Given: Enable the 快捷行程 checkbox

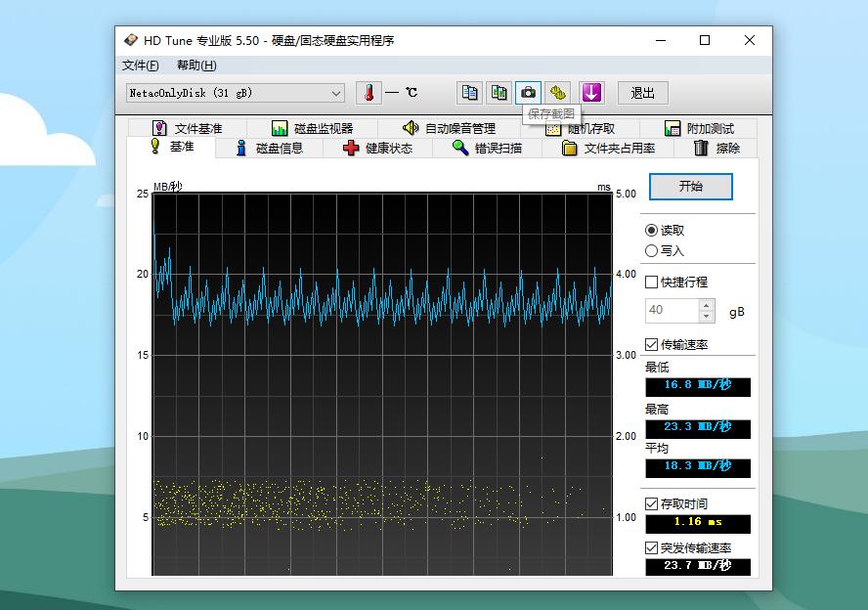Looking at the screenshot, I should click(x=652, y=283).
